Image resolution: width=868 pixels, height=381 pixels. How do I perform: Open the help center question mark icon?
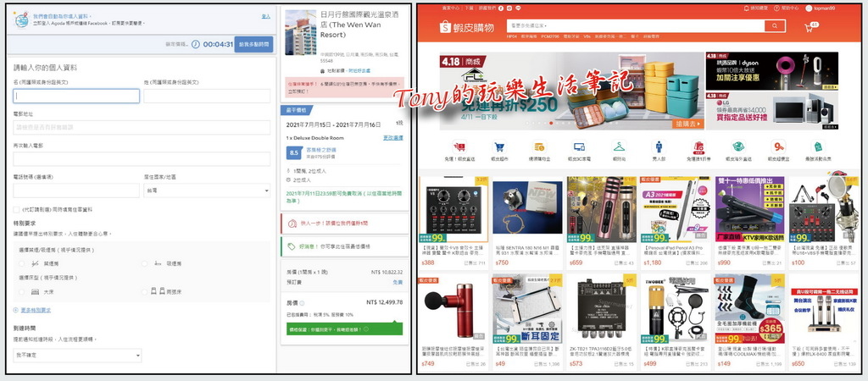click(777, 8)
